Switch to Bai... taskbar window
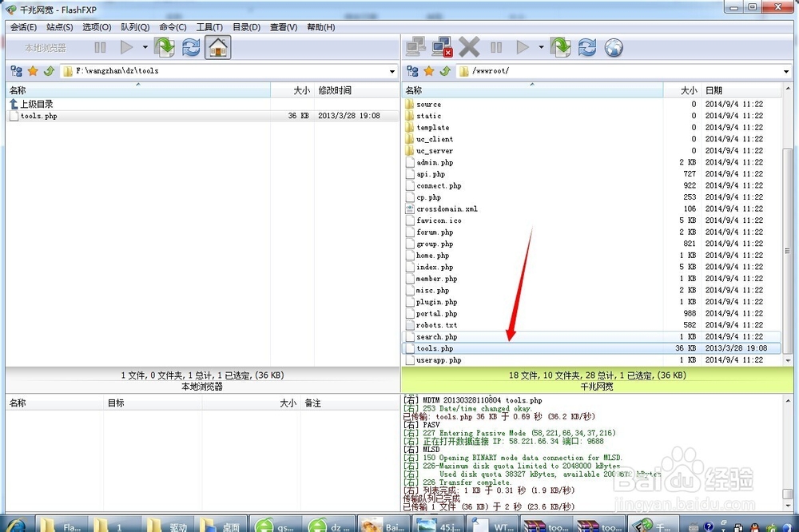The image size is (799, 532). click(x=384, y=526)
